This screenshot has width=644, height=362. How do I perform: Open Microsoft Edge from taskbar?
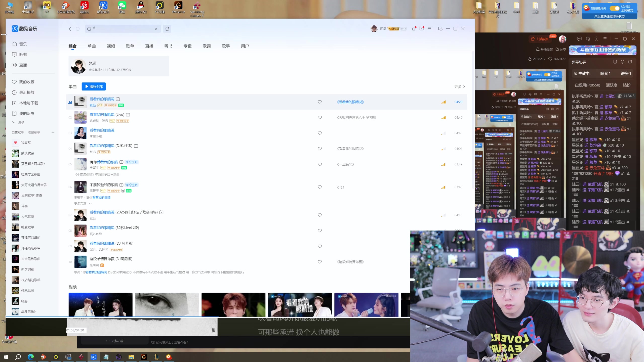coord(31,357)
